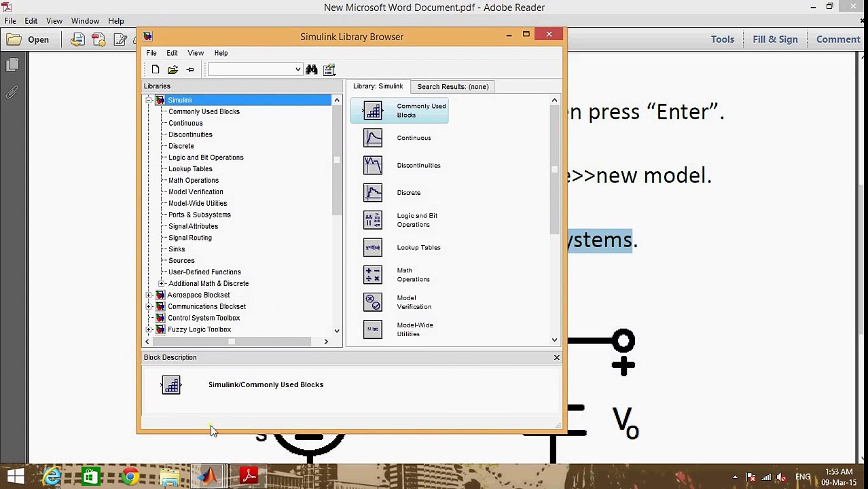Click the libraries tree scroll up arrow

pos(336,101)
